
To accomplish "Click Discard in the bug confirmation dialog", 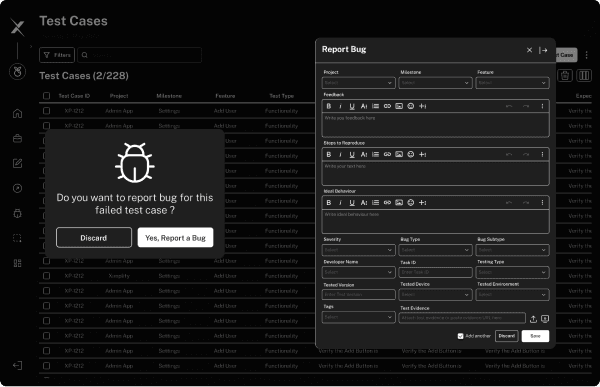I will click(94, 238).
